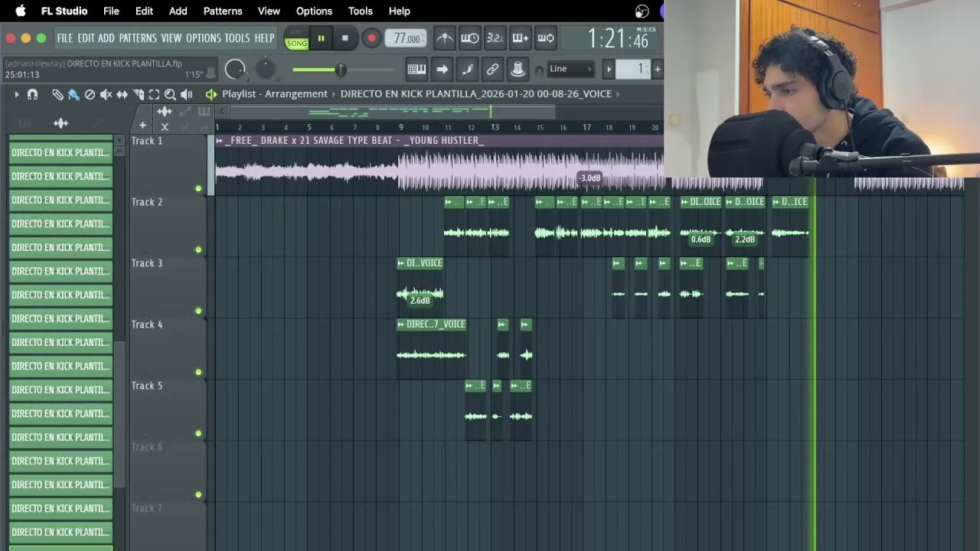Open the macOS Tools menu

tap(360, 11)
